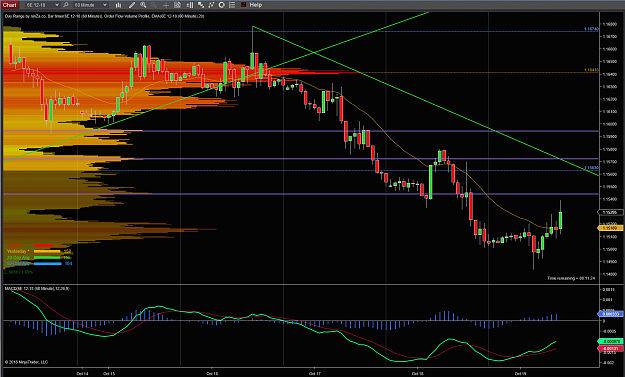Click the Oct 19 date label
625x377 pixels.
click(521, 373)
